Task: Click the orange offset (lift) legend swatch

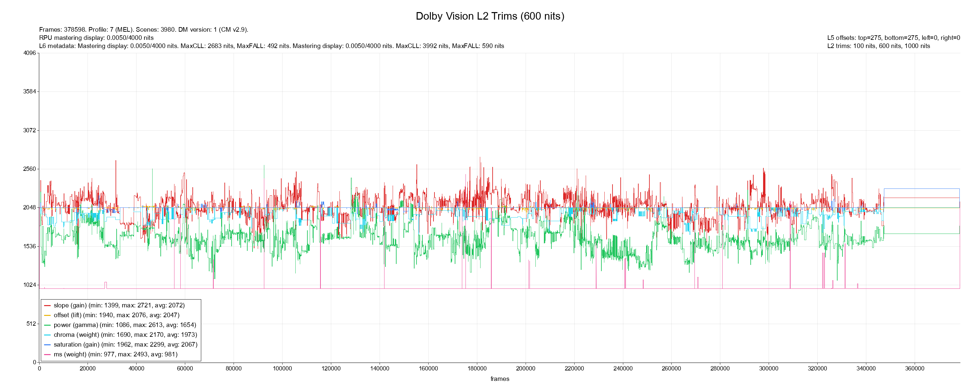Action: coord(47,316)
